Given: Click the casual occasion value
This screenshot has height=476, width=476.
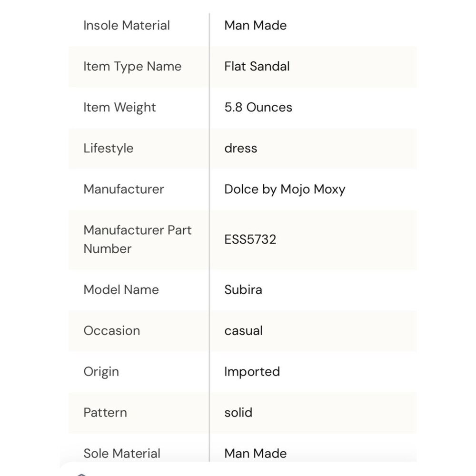Looking at the screenshot, I should point(243,331).
